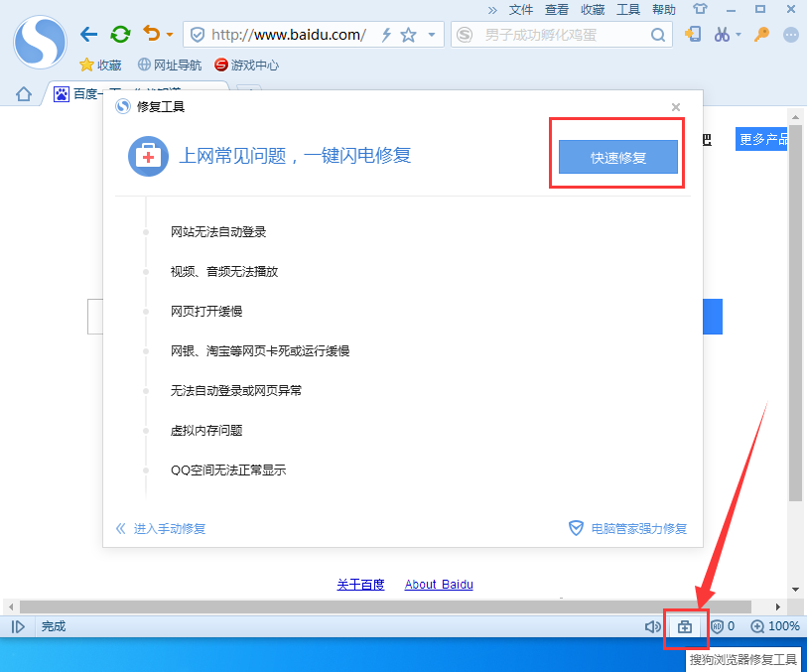Click 网站无法自动登录 item
This screenshot has width=807, height=672.
[x=218, y=232]
